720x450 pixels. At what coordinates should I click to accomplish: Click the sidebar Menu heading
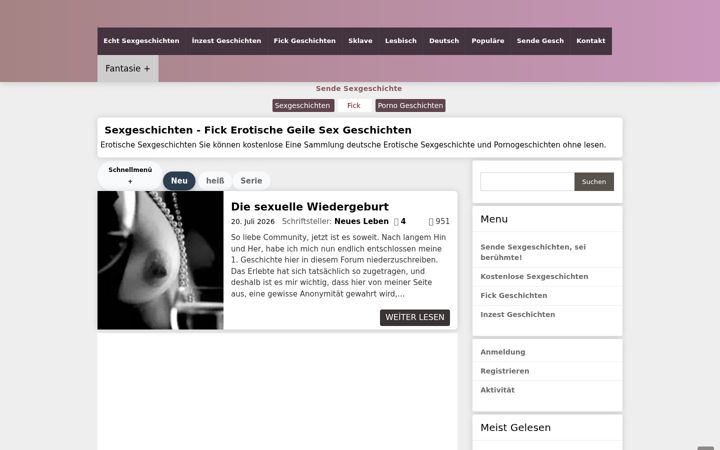[x=494, y=219]
